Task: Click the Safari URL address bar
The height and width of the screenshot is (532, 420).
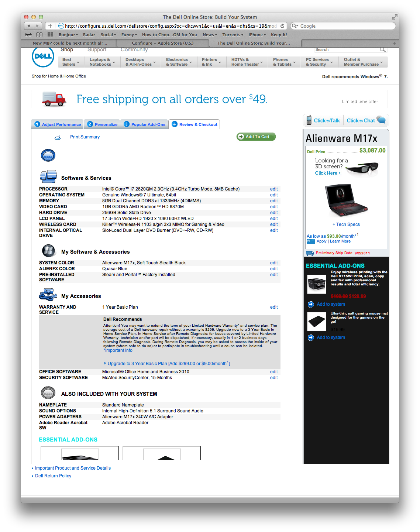Action: tap(171, 26)
